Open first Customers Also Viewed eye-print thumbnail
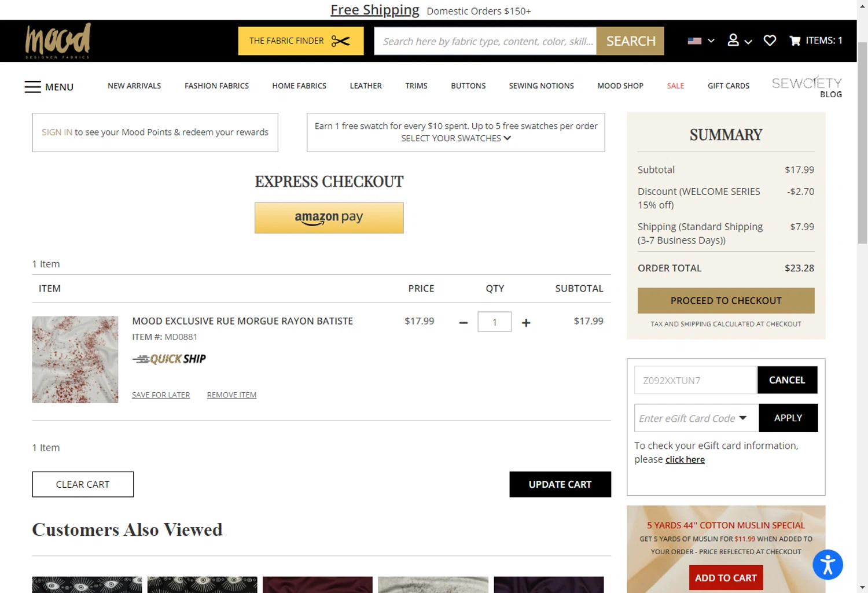 pos(87,584)
